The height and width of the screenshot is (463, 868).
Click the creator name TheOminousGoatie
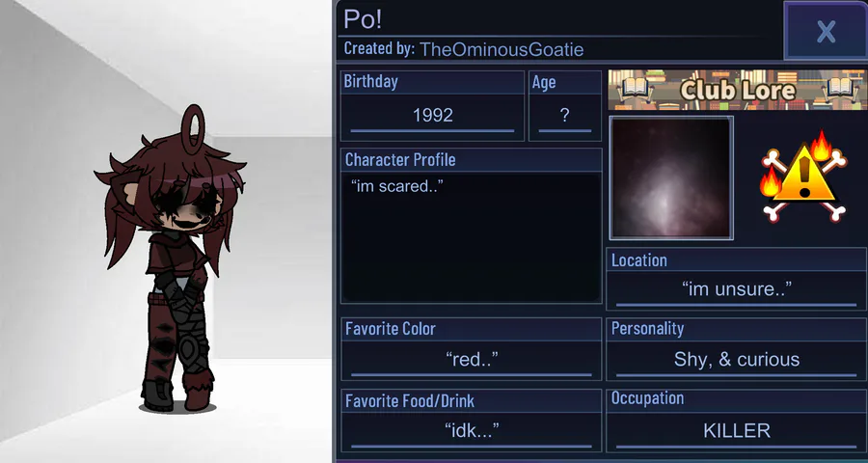point(501,49)
